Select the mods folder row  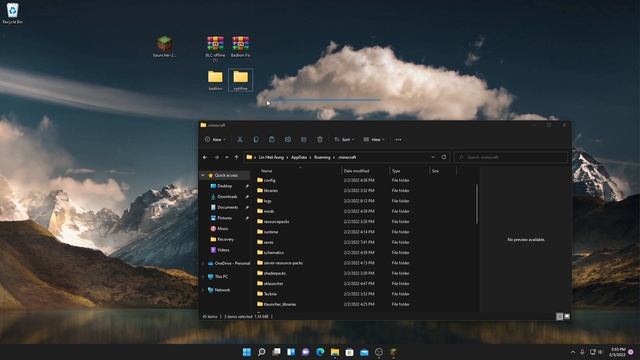[x=365, y=211]
